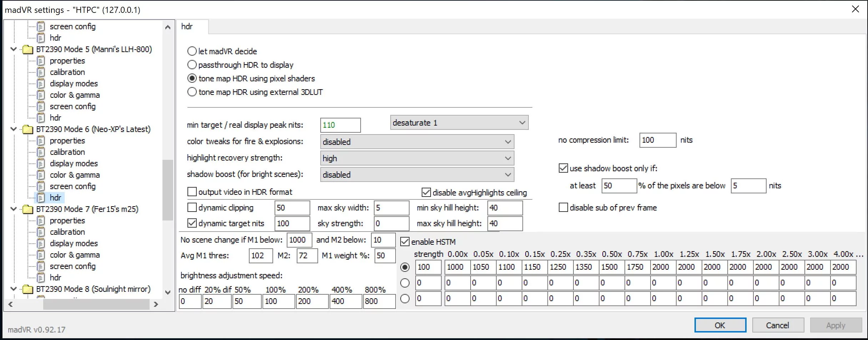Check 'disable sub of prev frame'
Image resolution: width=868 pixels, height=340 pixels.
[x=563, y=208]
